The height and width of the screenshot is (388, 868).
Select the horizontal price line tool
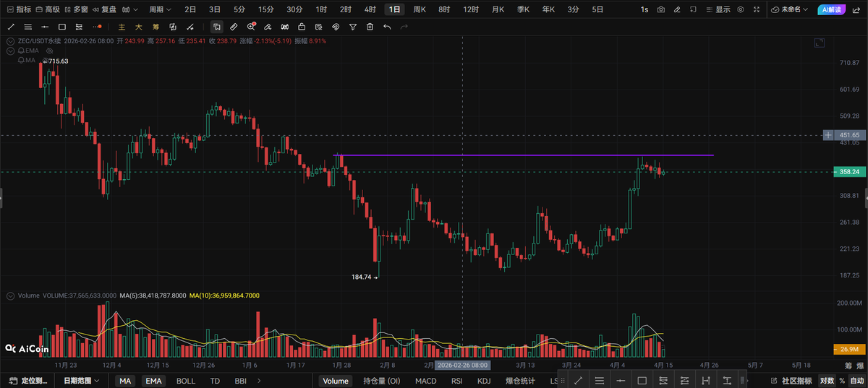click(45, 27)
